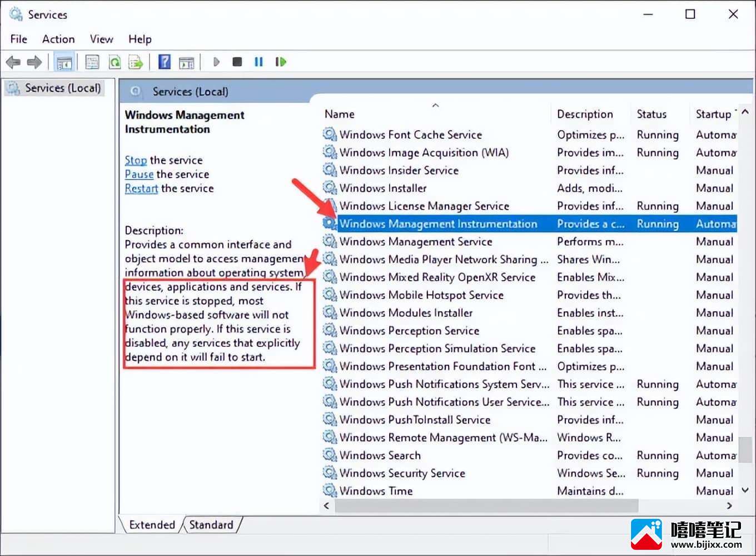
Task: Select Windows License Manager Service row
Action: pos(529,206)
